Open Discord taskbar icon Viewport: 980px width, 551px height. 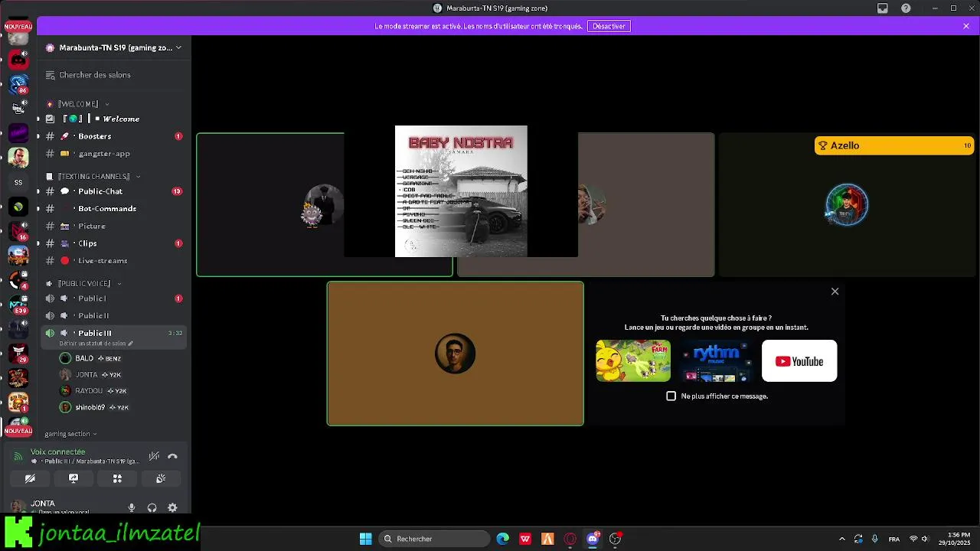pyautogui.click(x=593, y=539)
